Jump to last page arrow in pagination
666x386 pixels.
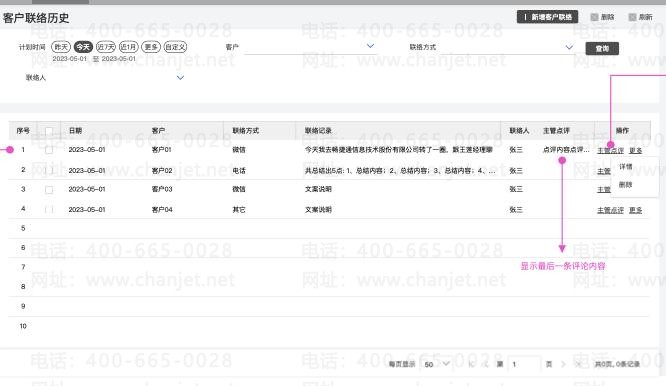point(578,364)
